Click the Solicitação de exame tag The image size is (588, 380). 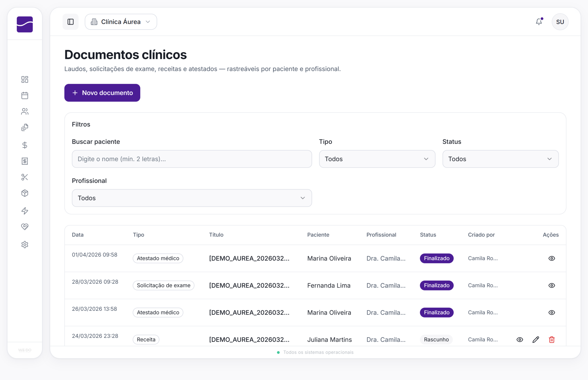pyautogui.click(x=164, y=286)
